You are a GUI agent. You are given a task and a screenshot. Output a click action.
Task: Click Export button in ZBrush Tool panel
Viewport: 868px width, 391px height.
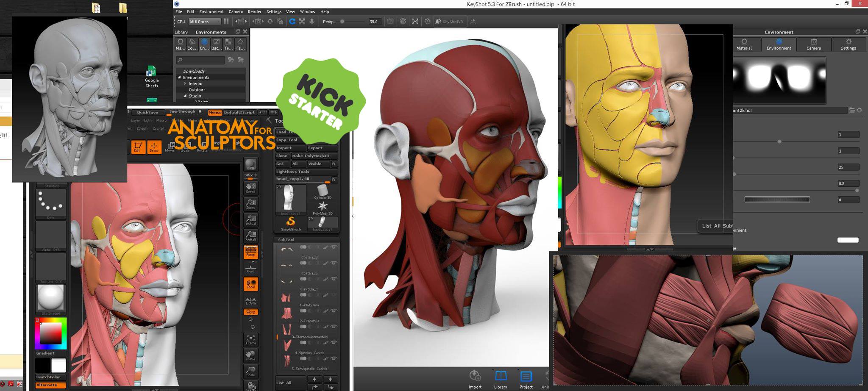click(322, 148)
